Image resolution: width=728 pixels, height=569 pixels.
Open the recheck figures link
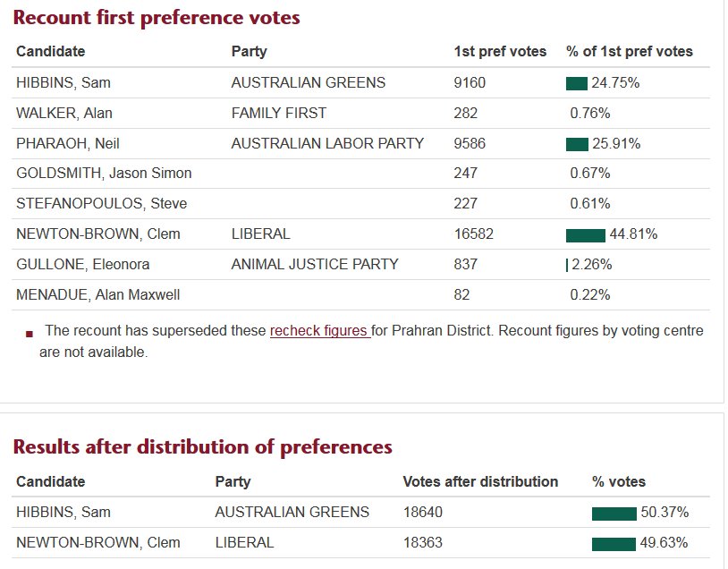tap(320, 331)
